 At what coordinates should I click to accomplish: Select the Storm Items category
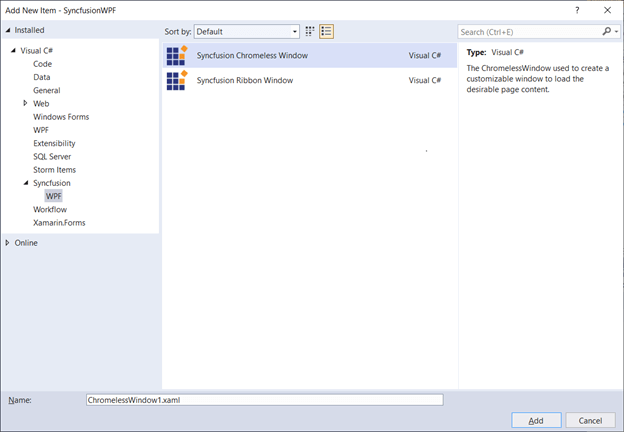(x=55, y=169)
